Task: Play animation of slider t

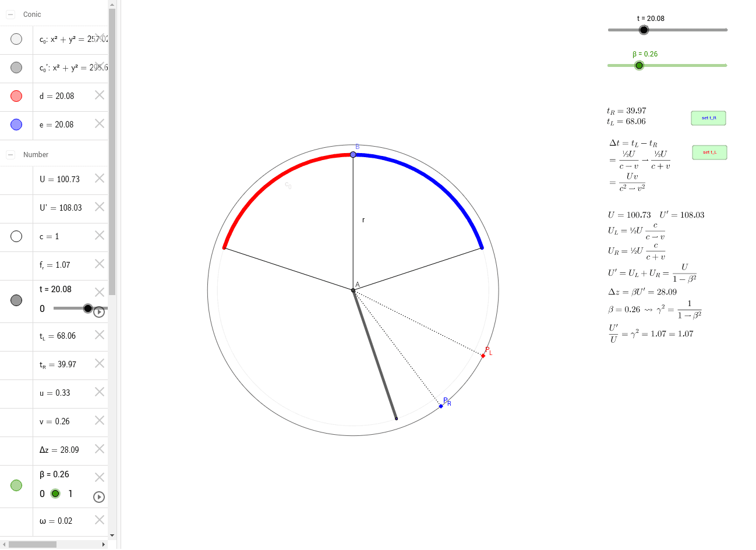Action: (x=99, y=313)
